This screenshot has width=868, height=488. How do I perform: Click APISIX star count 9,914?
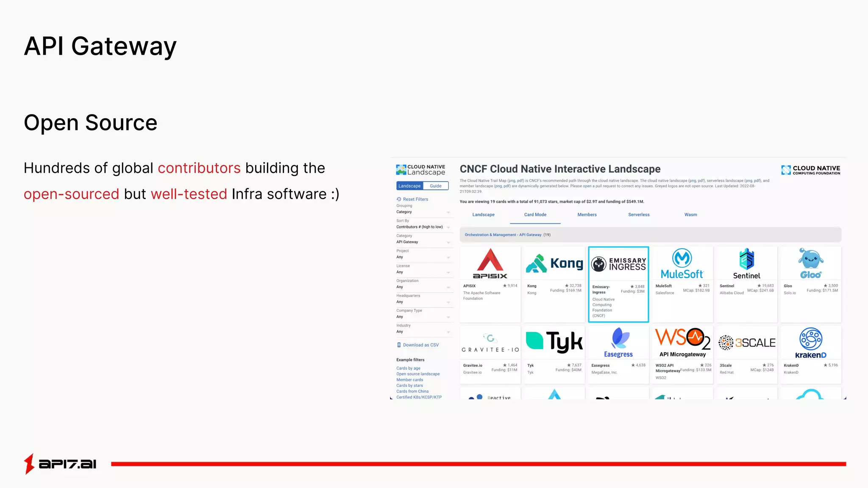tap(510, 286)
